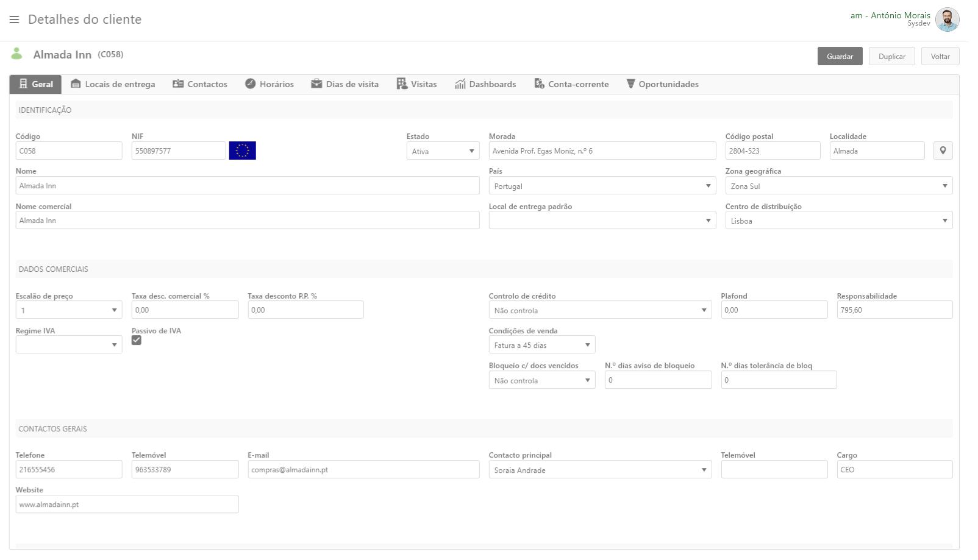Open the hamburger menu icon
The height and width of the screenshot is (560, 978).
pos(14,19)
